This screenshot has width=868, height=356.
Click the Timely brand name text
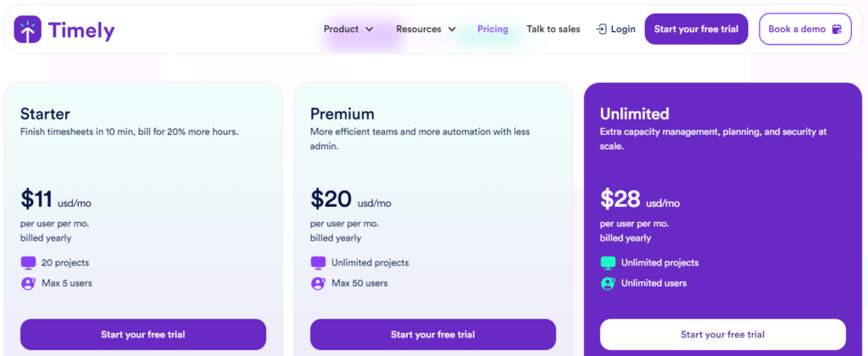click(81, 31)
